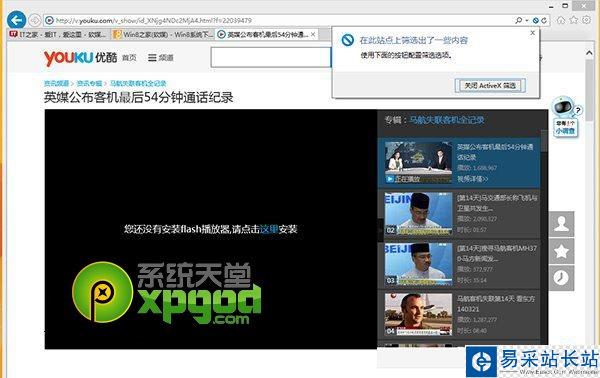
Task: Open the 频道 channels menu
Action: [161, 58]
